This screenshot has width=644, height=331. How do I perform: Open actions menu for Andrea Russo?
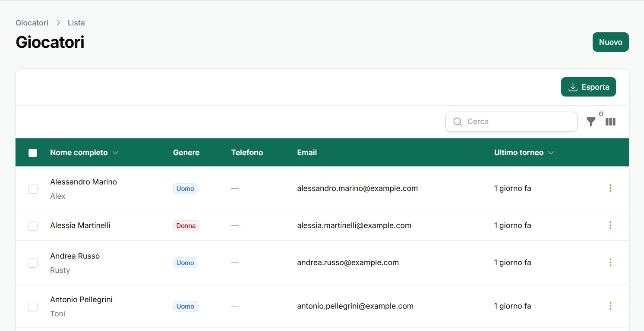coord(610,262)
